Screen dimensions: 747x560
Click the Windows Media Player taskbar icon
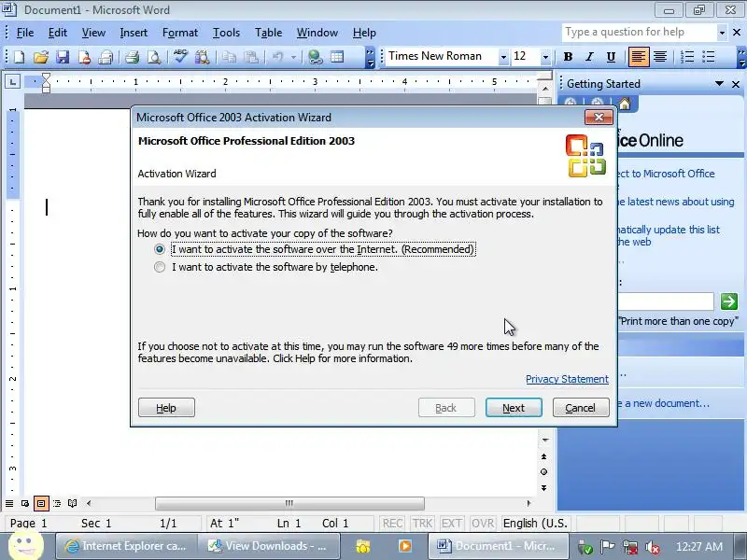[405, 546]
